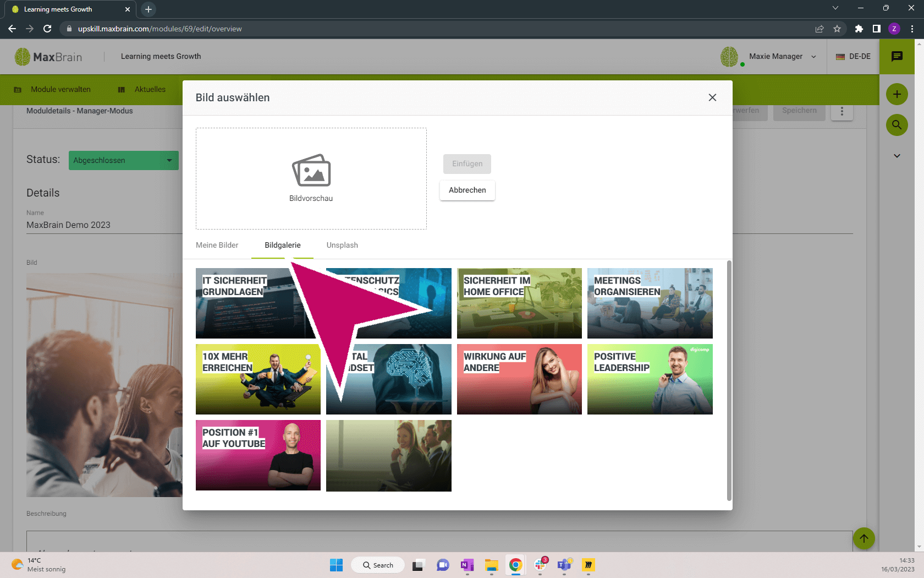
Task: Open the Miro app in taskbar
Action: 588,565
